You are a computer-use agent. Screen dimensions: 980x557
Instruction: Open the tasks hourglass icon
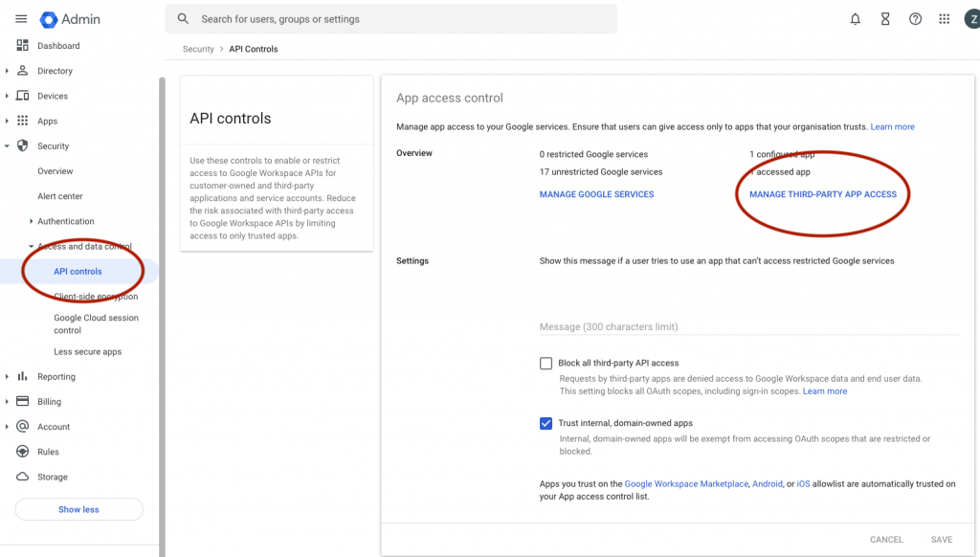[x=885, y=19]
